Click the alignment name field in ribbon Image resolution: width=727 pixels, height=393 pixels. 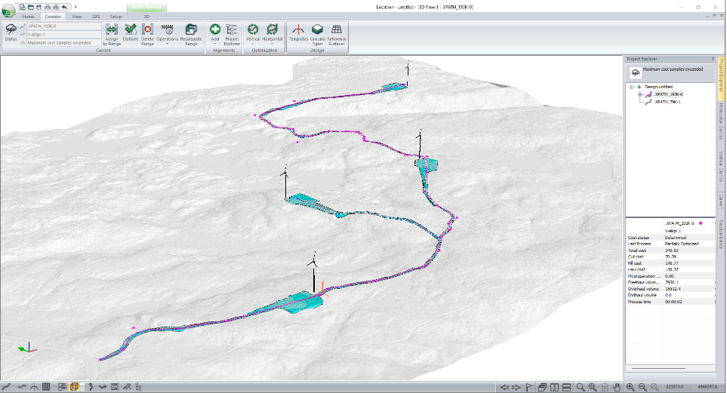click(64, 26)
